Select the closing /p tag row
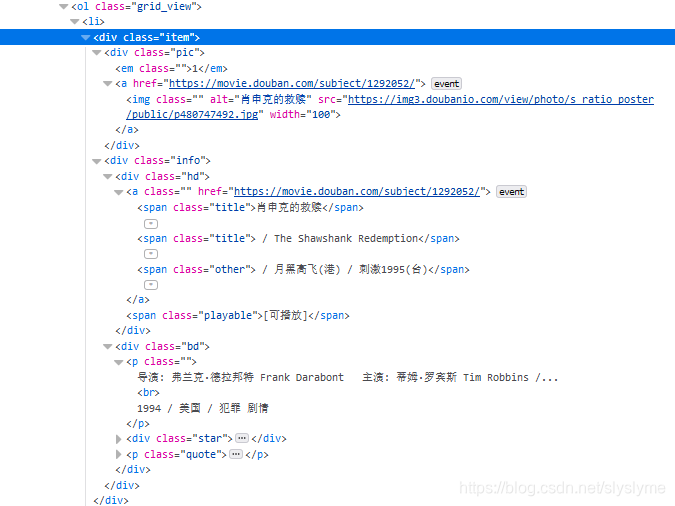The width and height of the screenshot is (675, 506). tap(138, 424)
